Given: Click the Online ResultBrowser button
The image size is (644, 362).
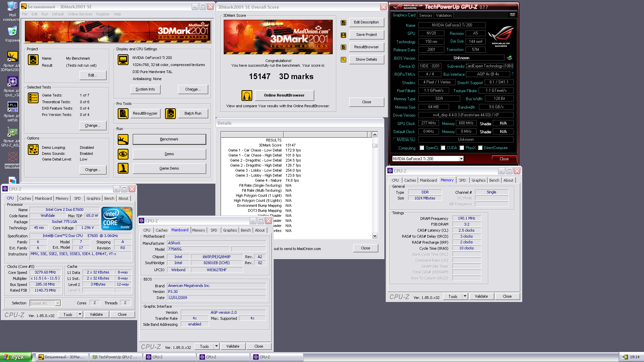Looking at the screenshot, I should pyautogui.click(x=284, y=96).
